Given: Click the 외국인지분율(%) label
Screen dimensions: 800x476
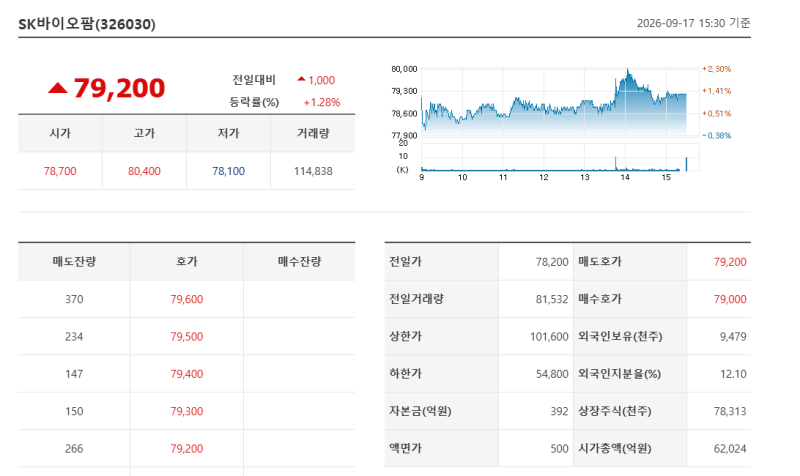Looking at the screenshot, I should click(619, 373).
